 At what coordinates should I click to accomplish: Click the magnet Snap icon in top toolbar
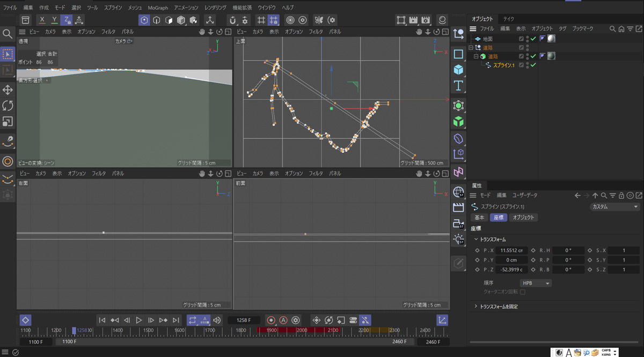[232, 20]
